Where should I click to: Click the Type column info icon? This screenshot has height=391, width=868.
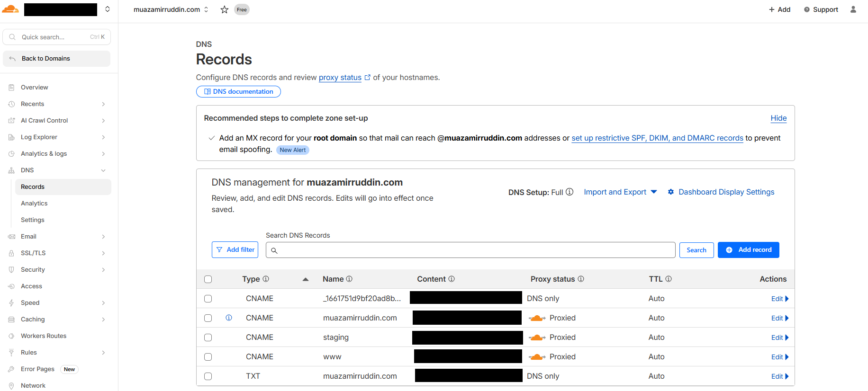coord(266,279)
